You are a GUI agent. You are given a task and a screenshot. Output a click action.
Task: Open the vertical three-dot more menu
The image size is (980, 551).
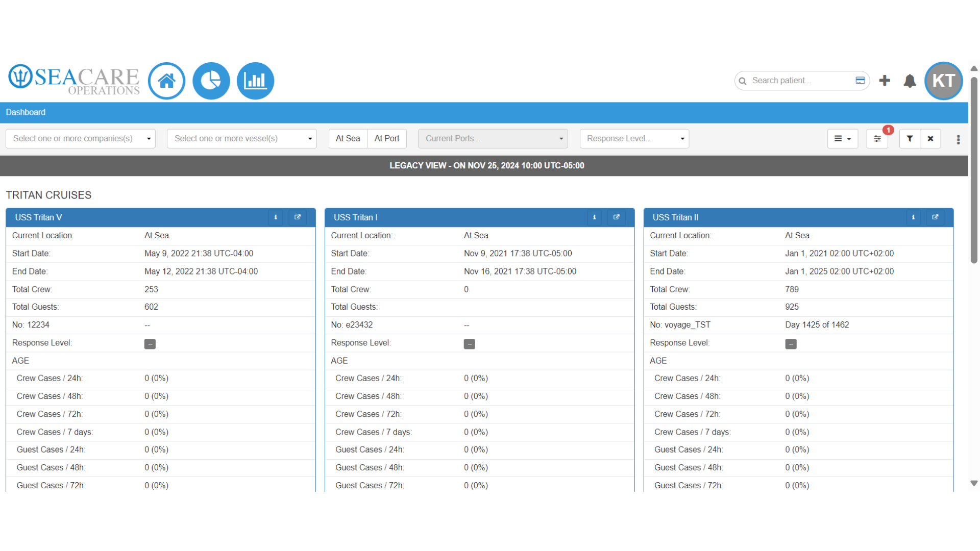click(958, 139)
